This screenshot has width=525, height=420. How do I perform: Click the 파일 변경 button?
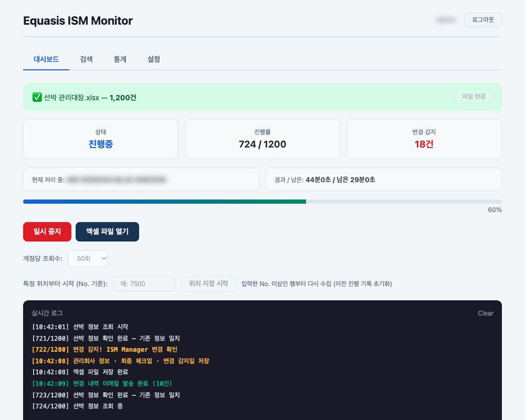[474, 97]
